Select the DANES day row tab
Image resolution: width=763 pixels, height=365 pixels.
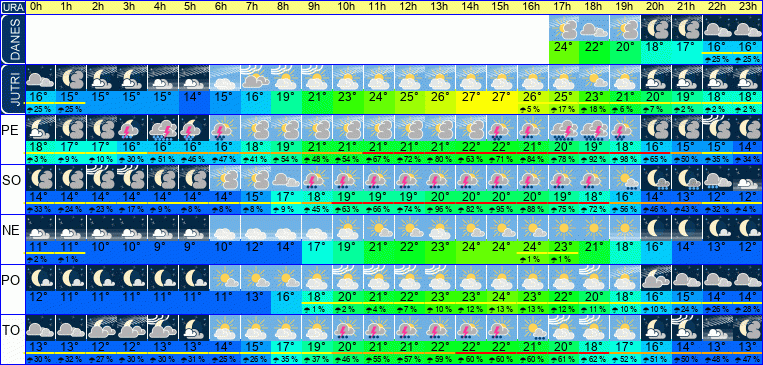(x=13, y=39)
